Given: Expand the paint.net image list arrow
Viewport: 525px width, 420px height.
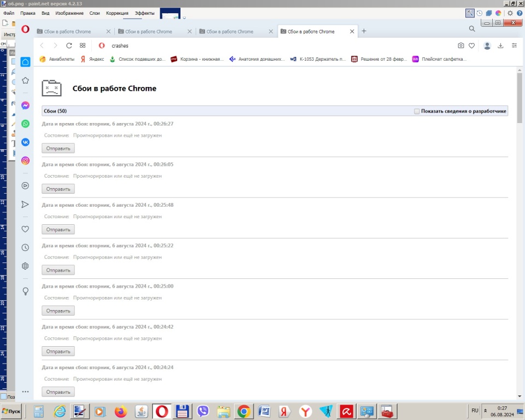Looking at the screenshot, I should coord(184,17).
